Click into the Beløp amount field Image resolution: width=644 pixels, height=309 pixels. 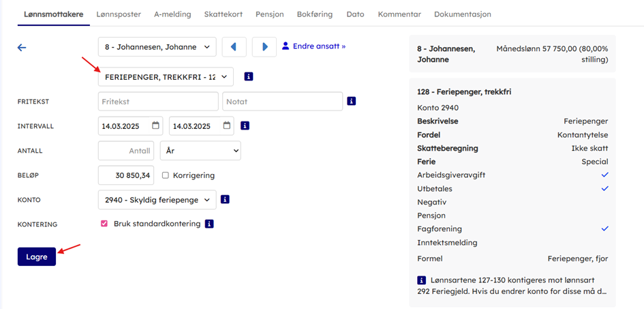tap(127, 175)
